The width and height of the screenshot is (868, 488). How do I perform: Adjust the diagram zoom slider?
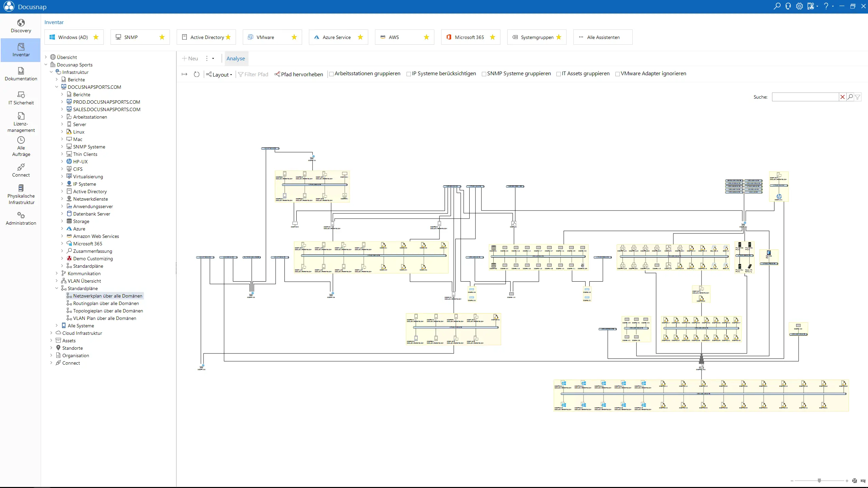[x=819, y=481]
